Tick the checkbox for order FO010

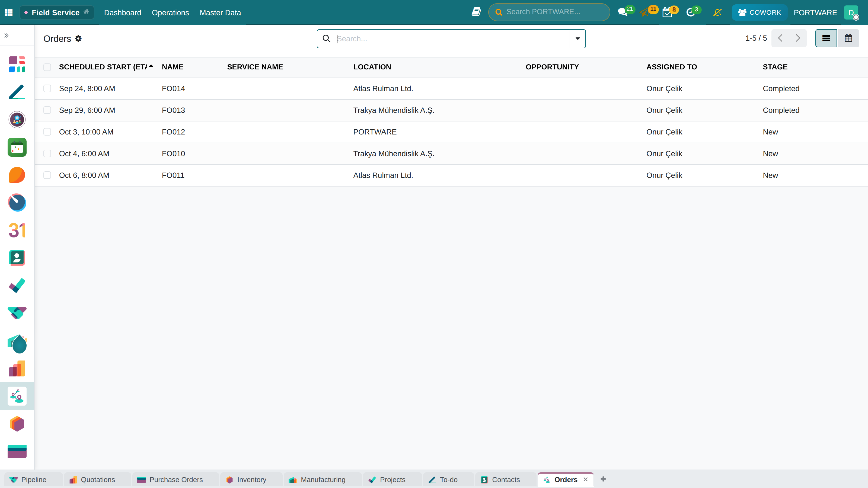pyautogui.click(x=47, y=153)
